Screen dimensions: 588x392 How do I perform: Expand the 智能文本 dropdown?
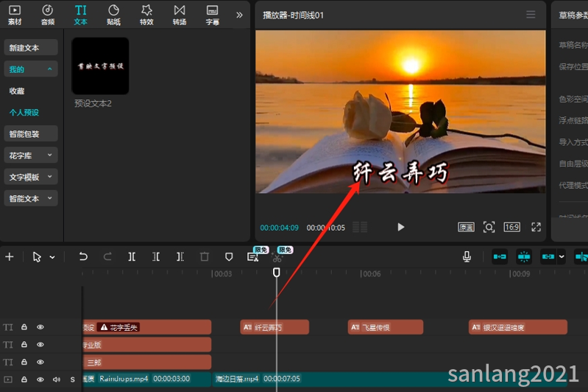31,198
